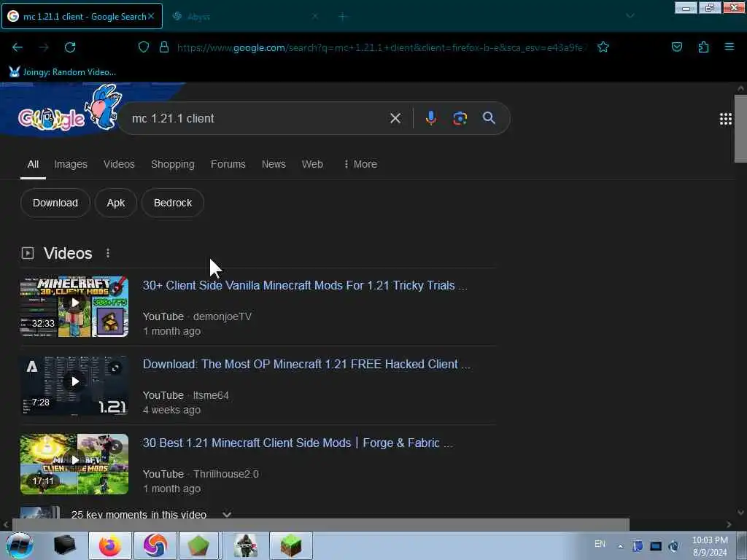This screenshot has height=560, width=747.
Task: Launch Firefox from the taskbar
Action: click(109, 545)
